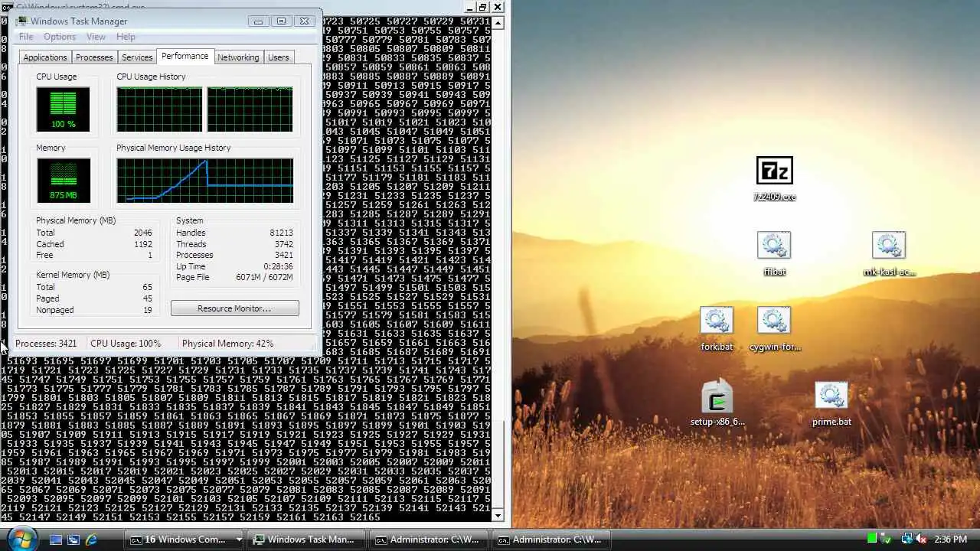Switch to the Users tab

tap(279, 57)
